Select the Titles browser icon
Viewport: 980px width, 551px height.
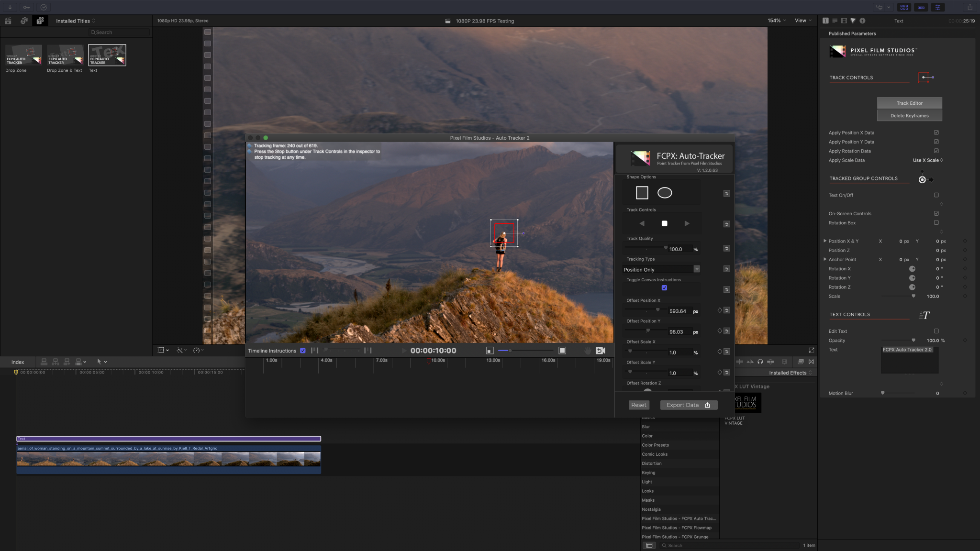coord(40,21)
